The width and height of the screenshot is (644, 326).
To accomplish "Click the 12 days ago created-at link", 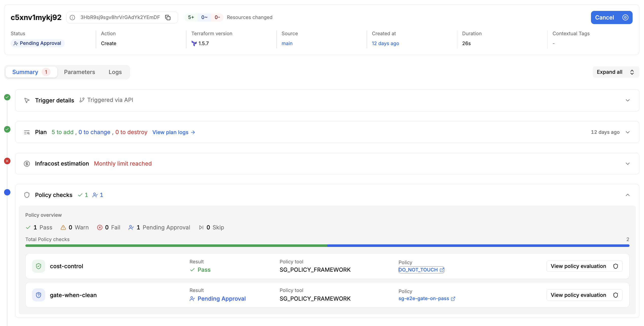I will [x=385, y=43].
